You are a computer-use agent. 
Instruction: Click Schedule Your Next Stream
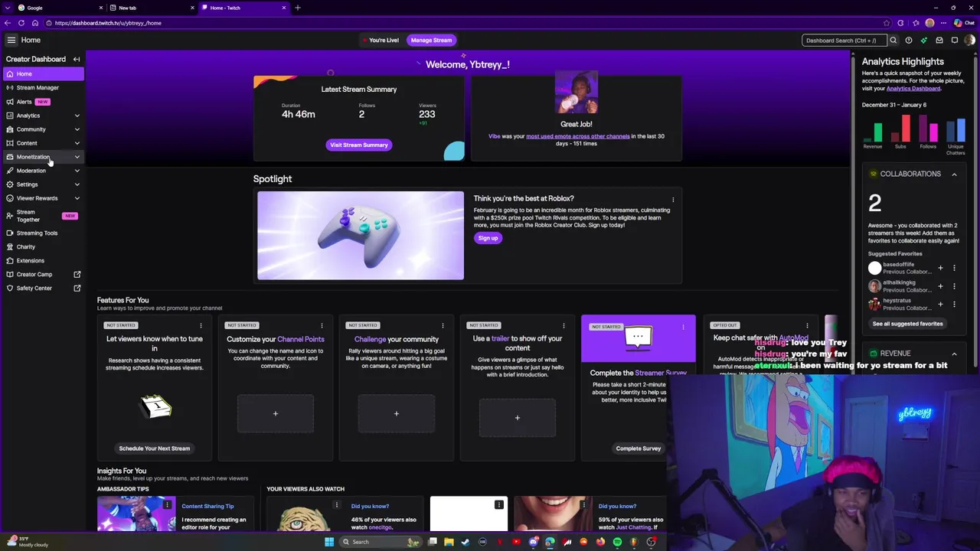tap(155, 448)
